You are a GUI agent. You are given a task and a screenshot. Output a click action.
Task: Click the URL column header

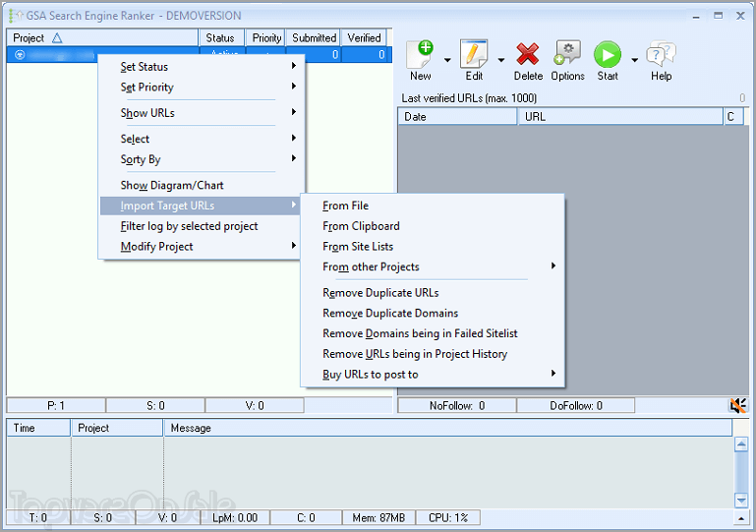point(620,117)
